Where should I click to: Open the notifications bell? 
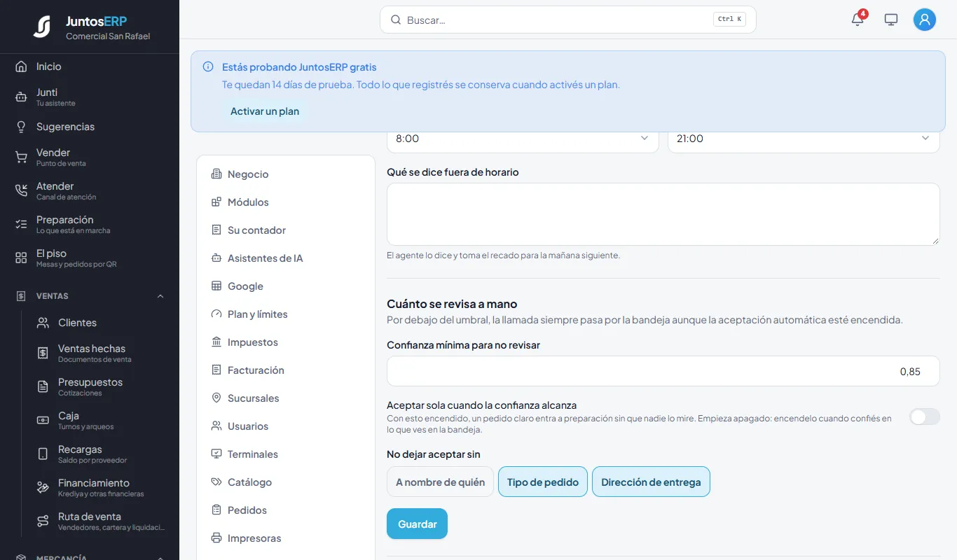pos(858,20)
